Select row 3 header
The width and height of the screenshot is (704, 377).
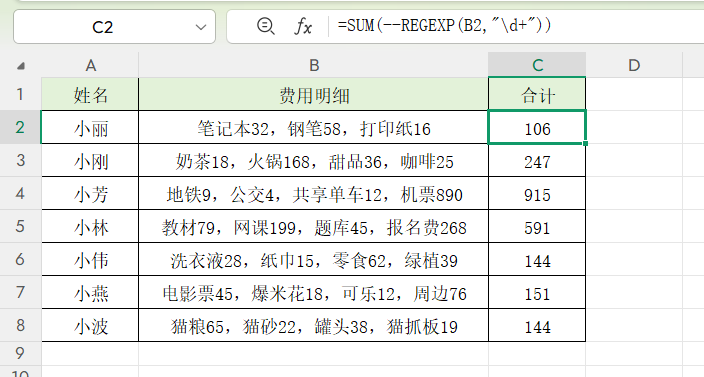tap(20, 160)
